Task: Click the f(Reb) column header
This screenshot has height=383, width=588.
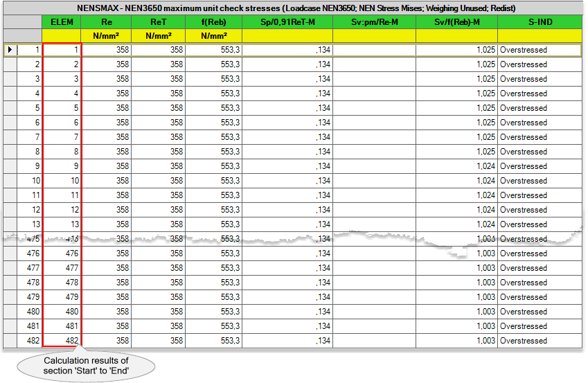Action: [x=214, y=21]
